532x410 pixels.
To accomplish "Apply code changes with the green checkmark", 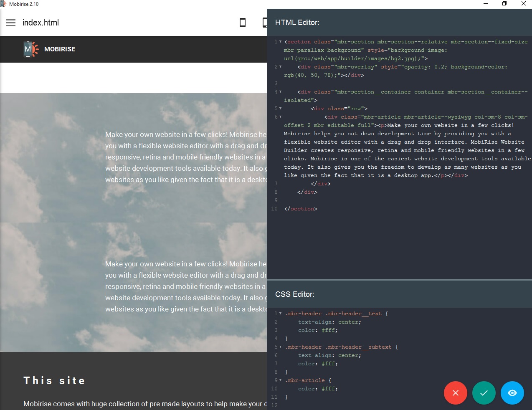I will 484,393.
